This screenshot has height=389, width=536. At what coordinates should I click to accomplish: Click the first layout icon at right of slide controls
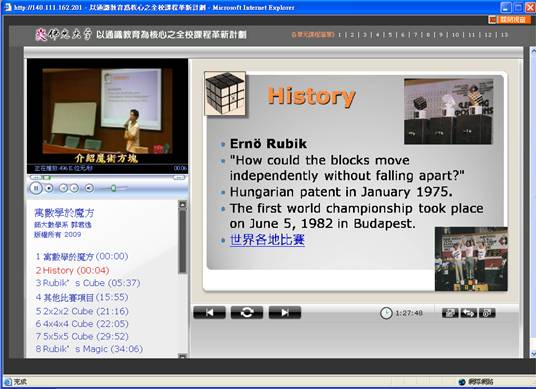450,313
